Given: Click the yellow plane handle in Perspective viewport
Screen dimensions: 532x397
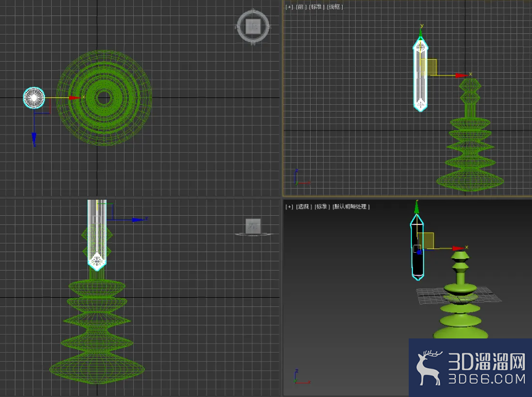Looking at the screenshot, I should (x=425, y=240).
